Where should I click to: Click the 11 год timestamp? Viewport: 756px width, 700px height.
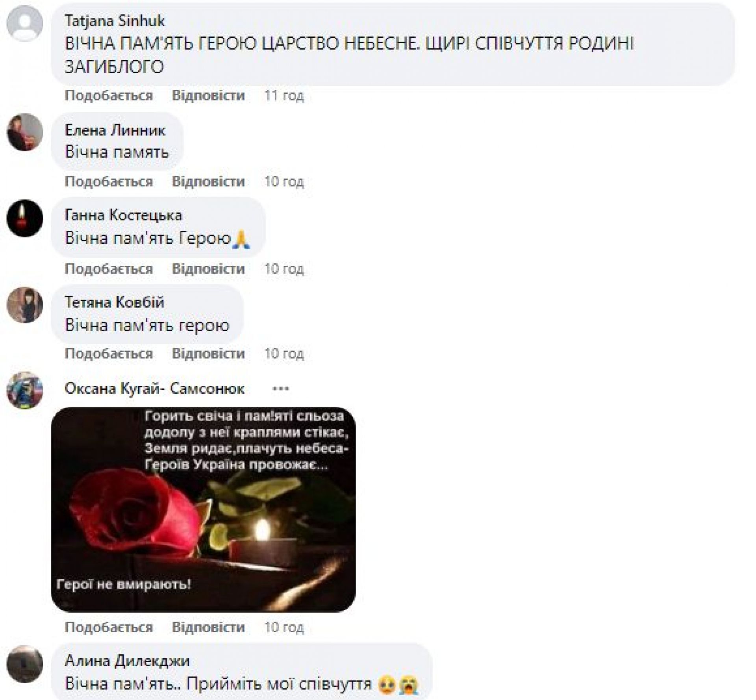coord(284,96)
